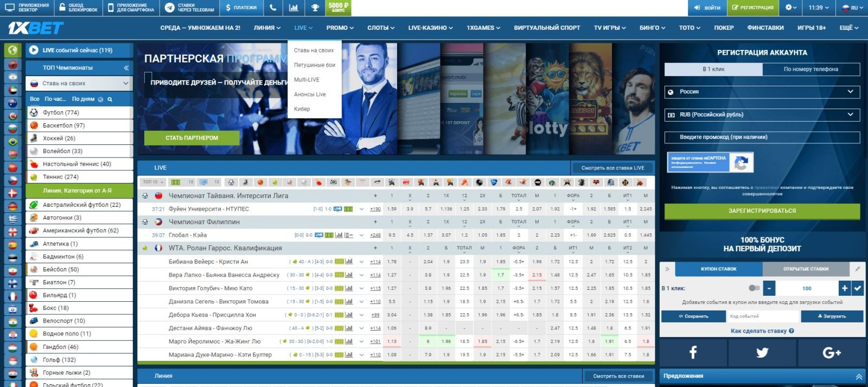This screenshot has height=387, width=868.
Task: Click the pin icon beside Open Bets tab
Action: tap(857, 269)
